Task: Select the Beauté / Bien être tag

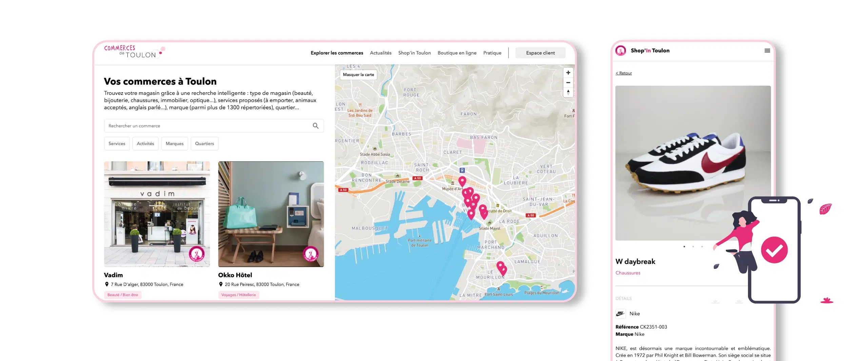Action: pos(122,295)
